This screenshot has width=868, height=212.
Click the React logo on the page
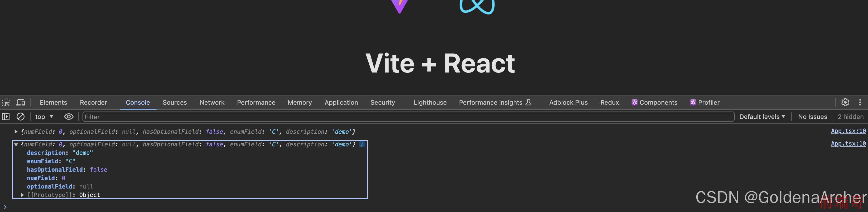coord(477,7)
